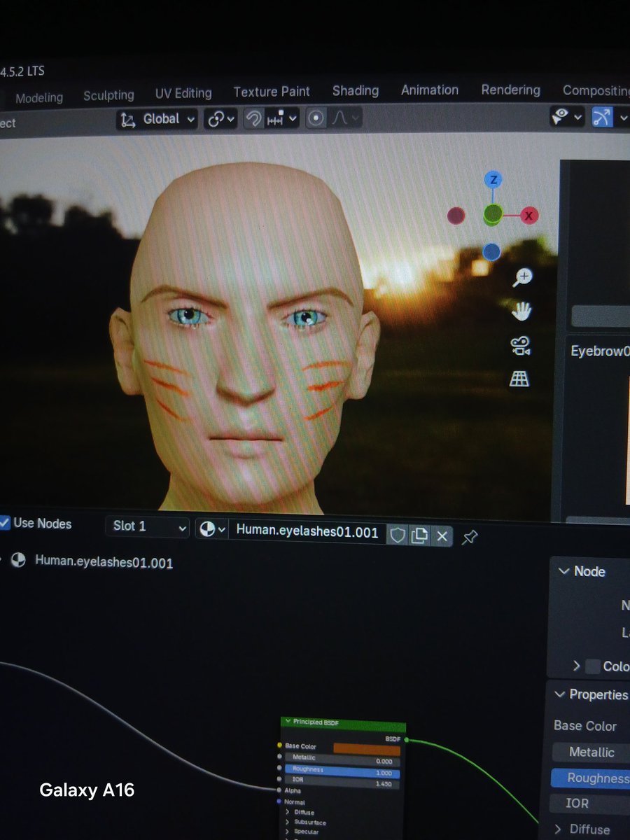Click the IOR field in sidebar Properties
Viewport: 630px width, 840px height.
coord(591,804)
